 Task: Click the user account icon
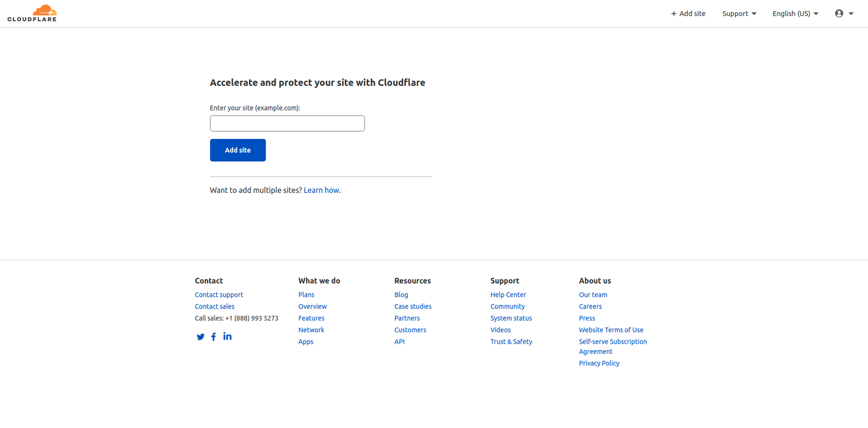click(x=839, y=14)
